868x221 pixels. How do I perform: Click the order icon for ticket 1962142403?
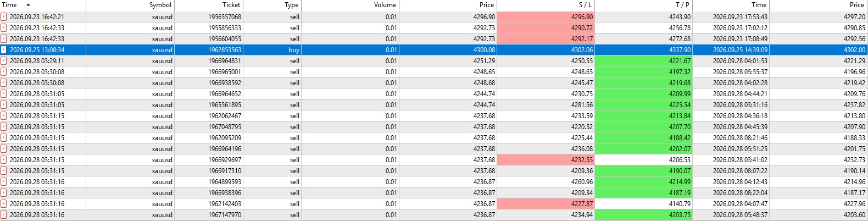click(x=4, y=204)
